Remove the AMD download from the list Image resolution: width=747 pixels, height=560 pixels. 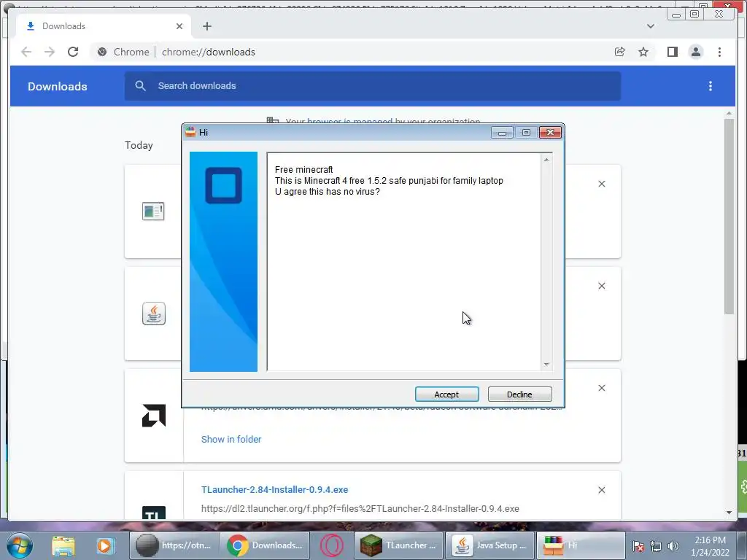click(602, 388)
